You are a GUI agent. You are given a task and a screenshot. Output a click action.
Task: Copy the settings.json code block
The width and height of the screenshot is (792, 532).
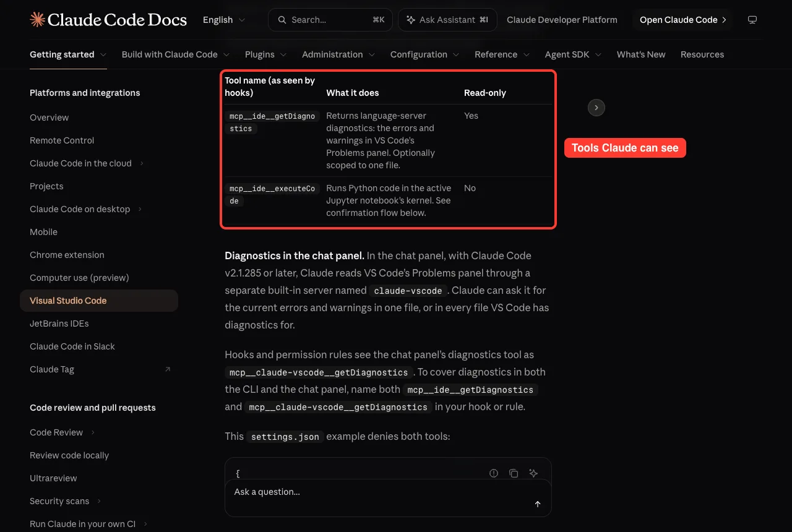point(514,473)
